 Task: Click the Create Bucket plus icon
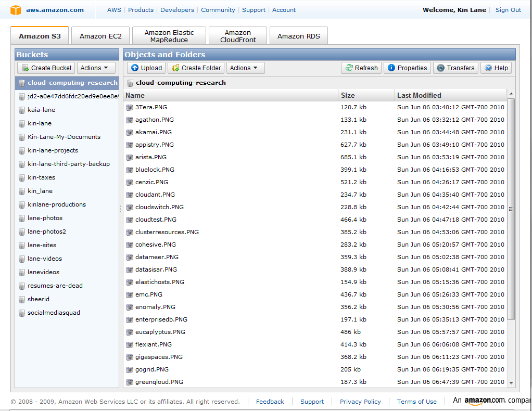click(25, 68)
